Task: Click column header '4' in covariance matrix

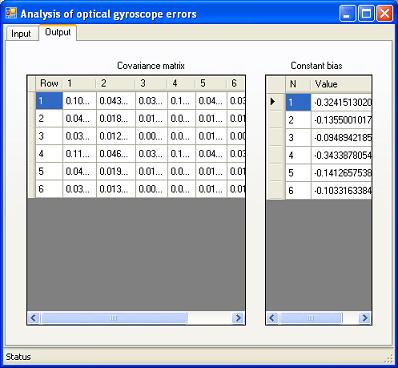Action: point(181,83)
